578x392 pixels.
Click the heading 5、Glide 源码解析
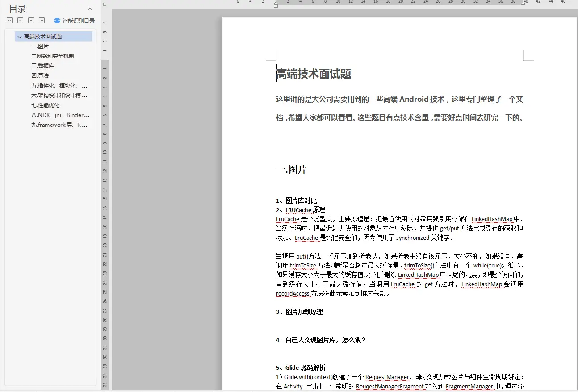(301, 368)
